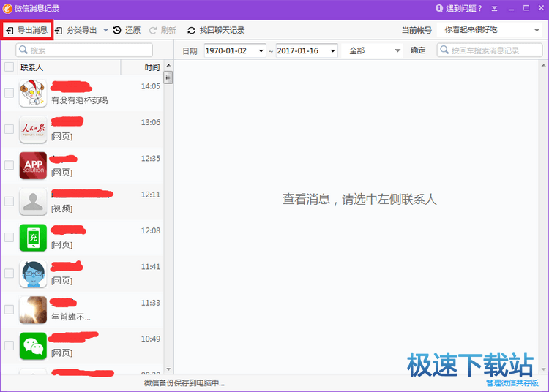Expand the 当前帐号 account dropdown
This screenshot has width=549, height=392.
(x=536, y=30)
